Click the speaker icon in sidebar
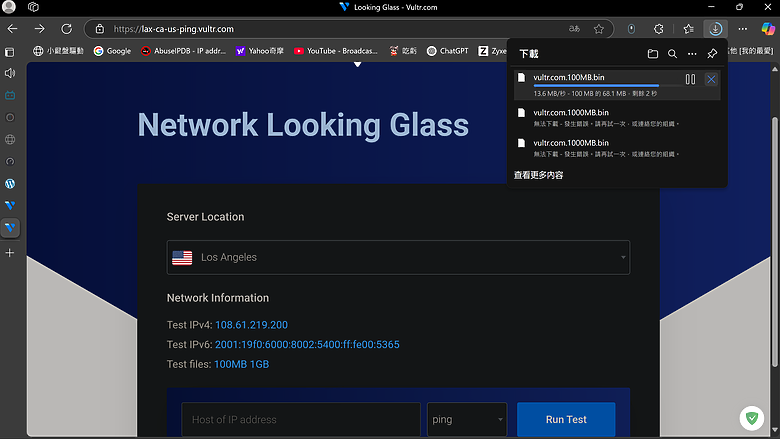This screenshot has height=439, width=780. 10,73
